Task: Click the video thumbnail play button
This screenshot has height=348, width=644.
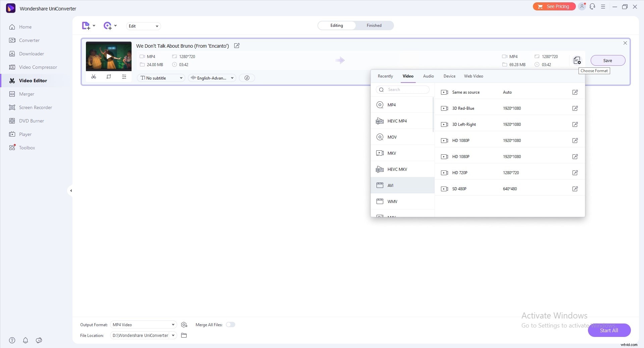Action: point(108,56)
